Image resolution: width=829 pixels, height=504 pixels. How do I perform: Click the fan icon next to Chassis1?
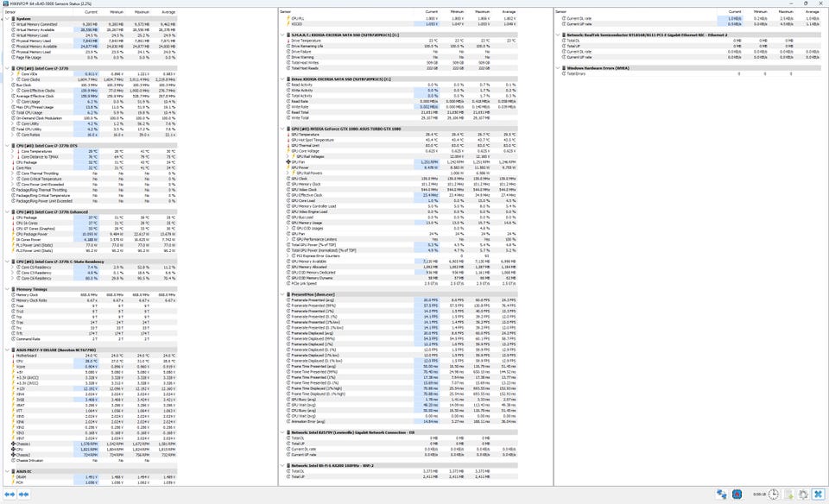(13, 444)
